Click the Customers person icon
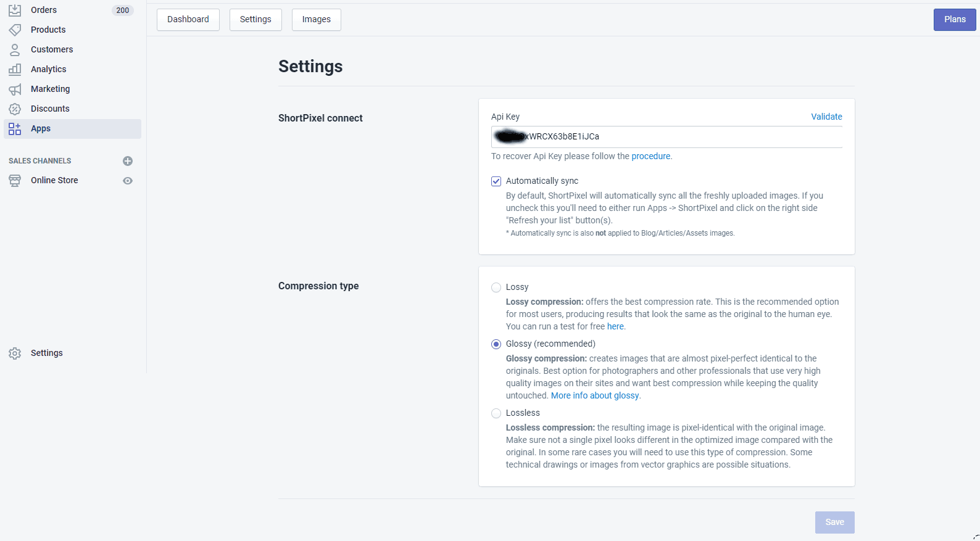Image resolution: width=980 pixels, height=541 pixels. pyautogui.click(x=15, y=49)
